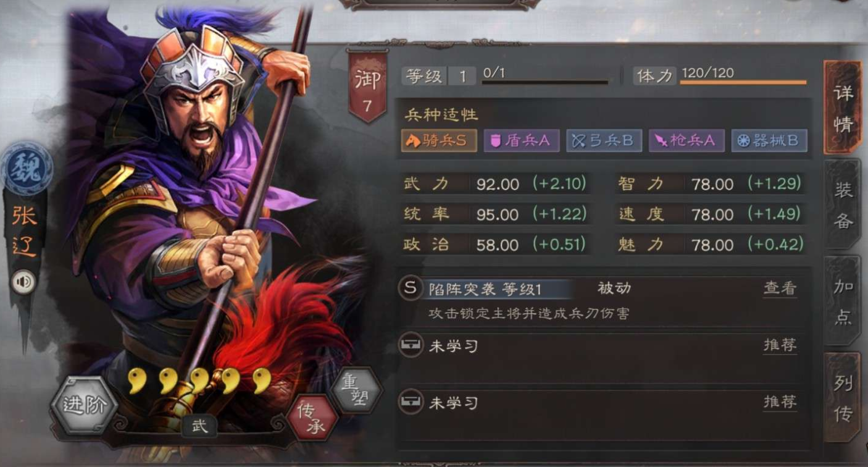The height and width of the screenshot is (467, 868).
Task: Select the 骑兵S cavalry aptitude badge
Action: [438, 141]
